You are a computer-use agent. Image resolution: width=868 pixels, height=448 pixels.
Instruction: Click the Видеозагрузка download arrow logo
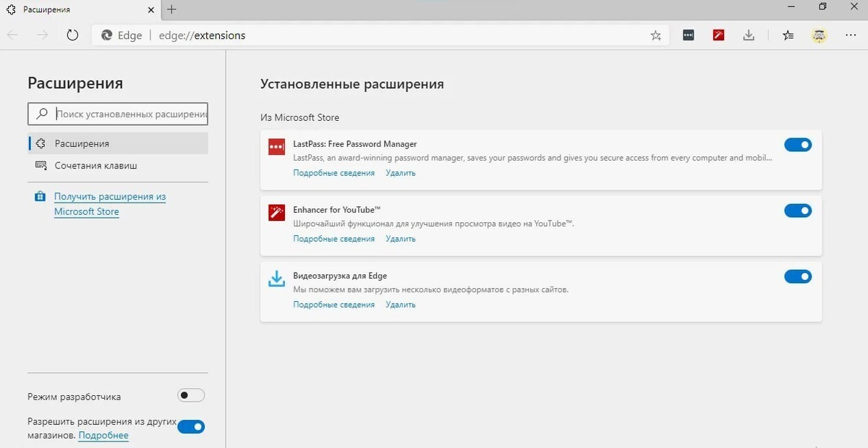point(276,279)
